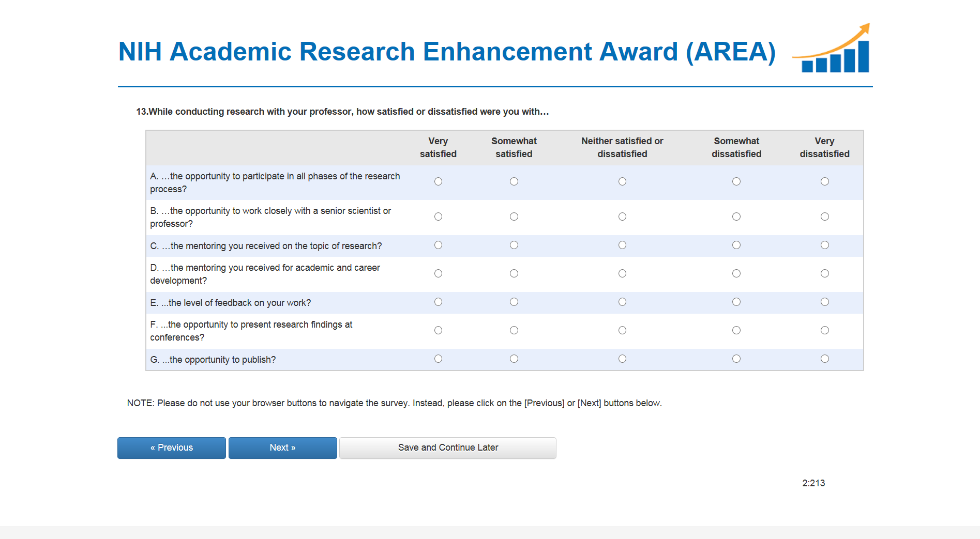Select Somewhat satisfied for row C mentoring on topic

(x=514, y=245)
